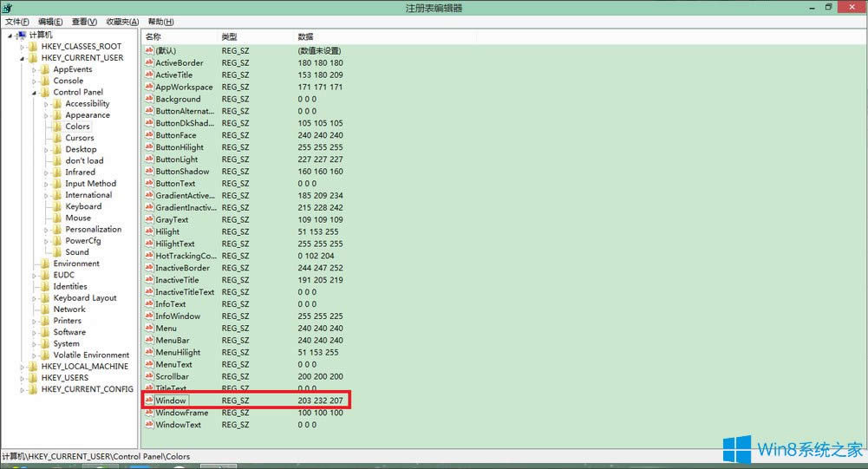The width and height of the screenshot is (868, 469).
Task: Select the Input Method tree item
Action: click(91, 184)
